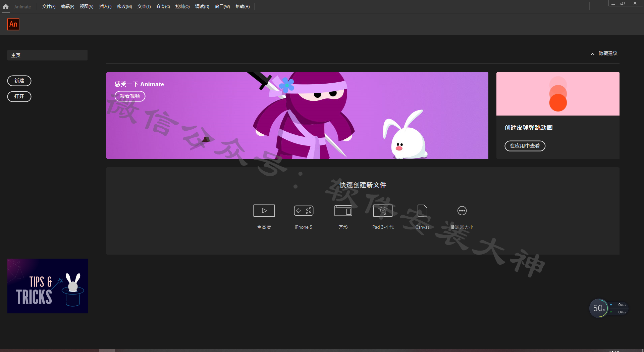Image resolution: width=644 pixels, height=352 pixels.
Task: Minimize the Animate window
Action: point(613,3)
